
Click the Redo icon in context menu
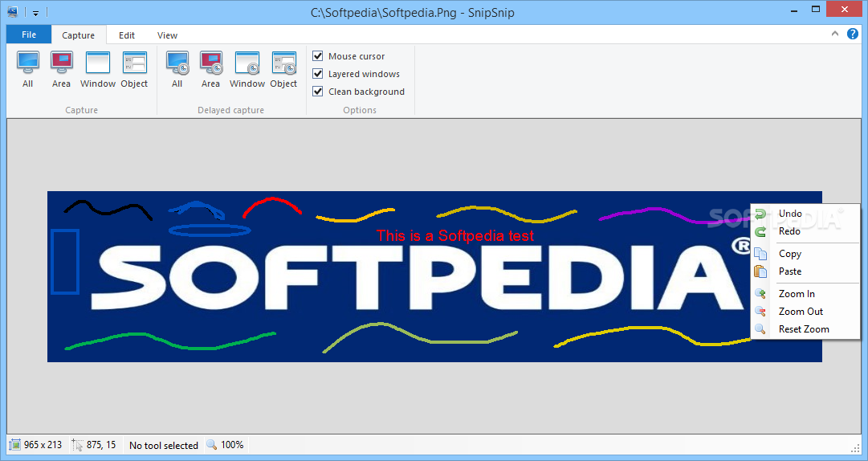[x=760, y=232]
